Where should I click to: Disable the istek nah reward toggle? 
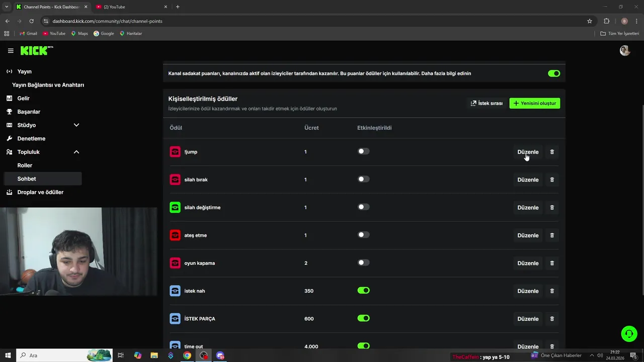pyautogui.click(x=363, y=291)
